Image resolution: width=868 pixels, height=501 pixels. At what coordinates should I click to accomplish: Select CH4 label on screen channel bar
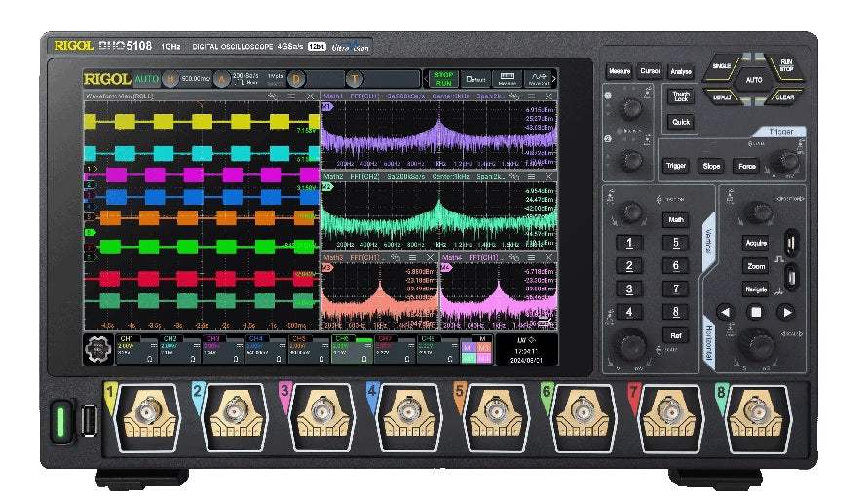[x=256, y=339]
